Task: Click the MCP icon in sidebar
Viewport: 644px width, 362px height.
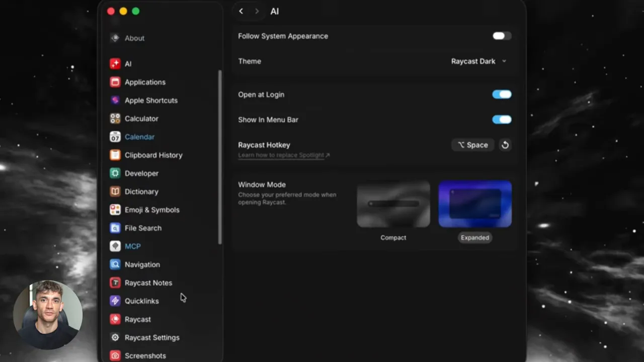Action: [x=115, y=246]
